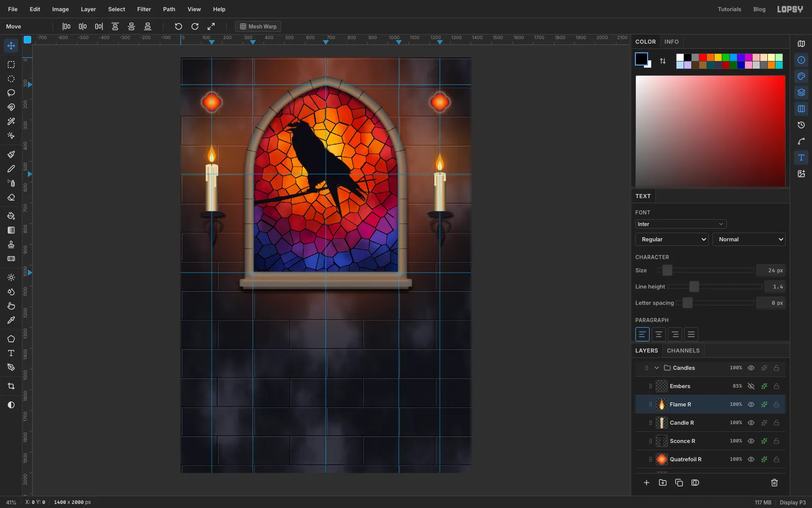Select the clone stamp tool
812x508 pixels.
pyautogui.click(x=11, y=244)
